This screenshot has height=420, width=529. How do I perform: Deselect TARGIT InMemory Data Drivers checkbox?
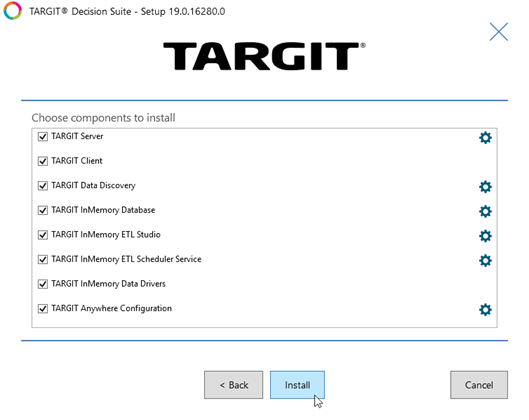pos(43,284)
